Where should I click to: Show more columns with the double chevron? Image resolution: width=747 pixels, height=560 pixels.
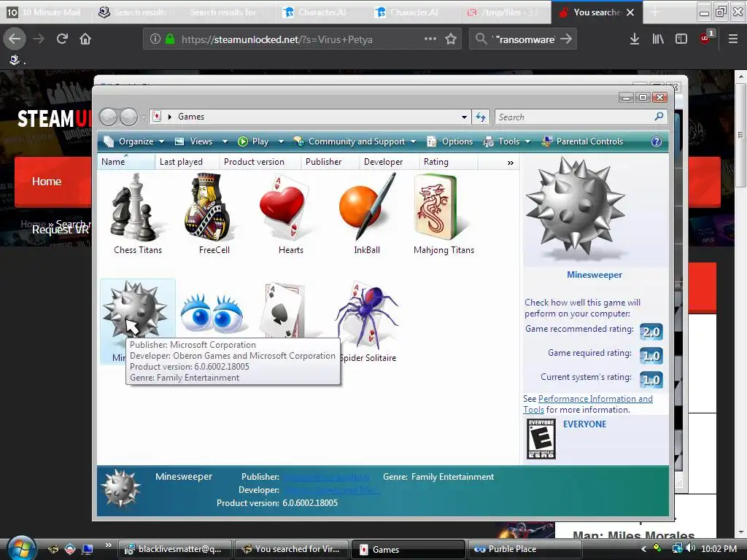click(x=510, y=163)
